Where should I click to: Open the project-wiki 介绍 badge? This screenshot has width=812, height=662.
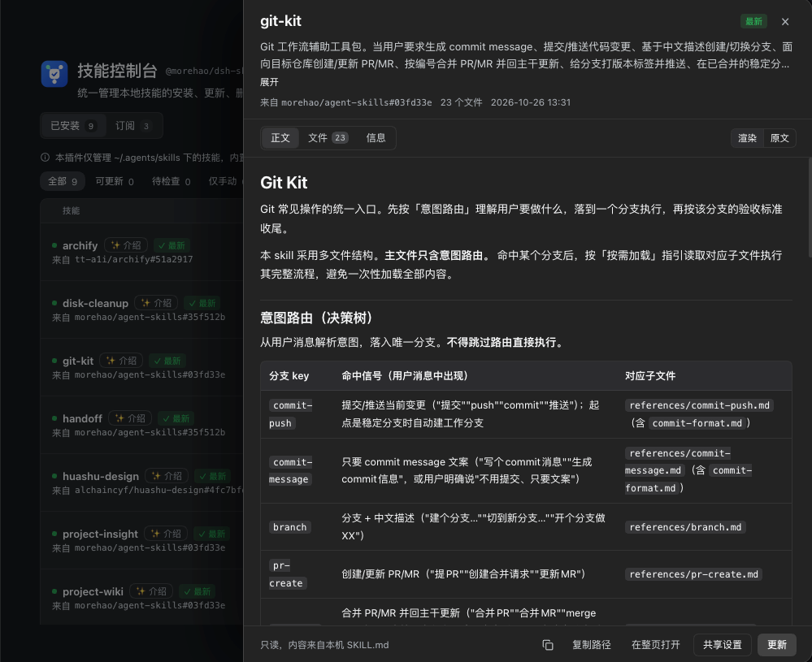[152, 591]
